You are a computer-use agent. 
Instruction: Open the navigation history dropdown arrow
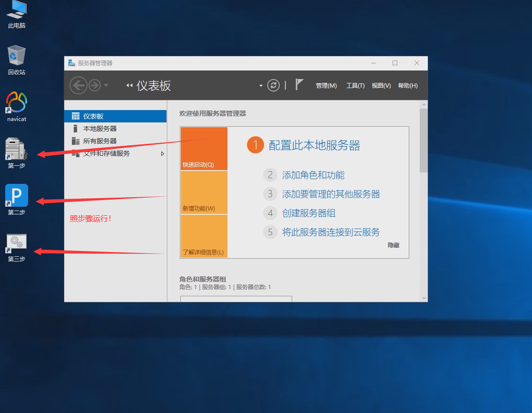106,85
